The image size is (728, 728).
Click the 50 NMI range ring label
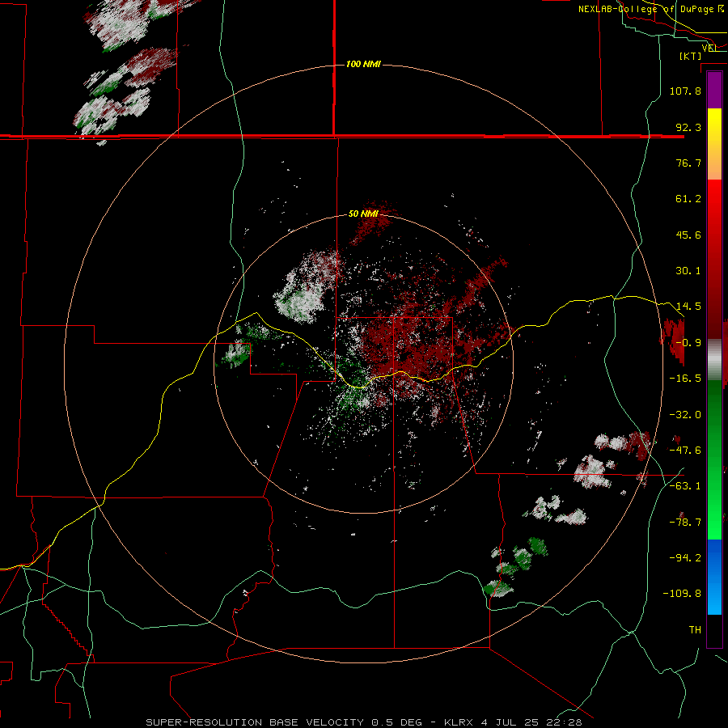pos(363,214)
